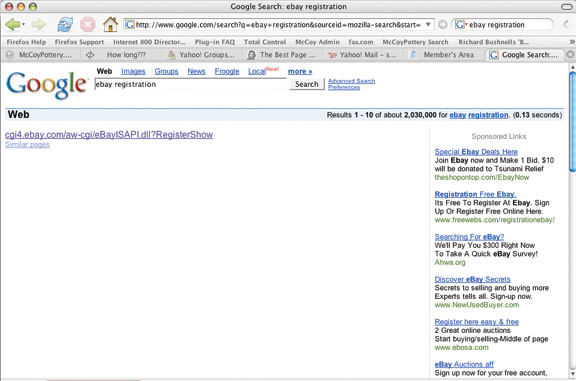The height and width of the screenshot is (381, 576).
Task: Click the cgi4.ebay.com RegisterShow result link
Action: (109, 135)
